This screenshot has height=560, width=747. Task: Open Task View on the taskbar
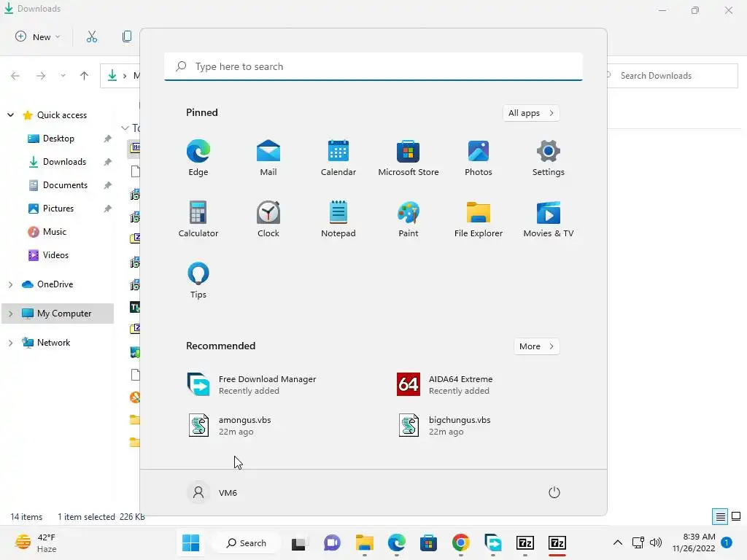click(x=299, y=542)
